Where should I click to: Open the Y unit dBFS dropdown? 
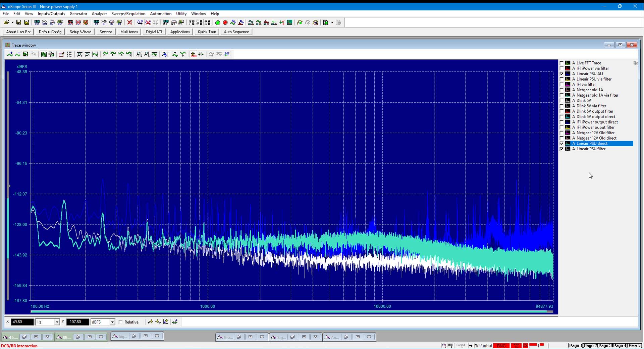112,322
